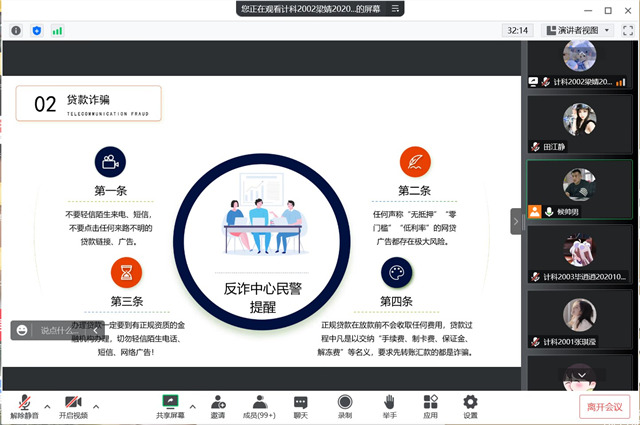Open the 演讲者视图 view dropdown
Image resolution: width=640 pixels, height=425 pixels.
(x=578, y=31)
